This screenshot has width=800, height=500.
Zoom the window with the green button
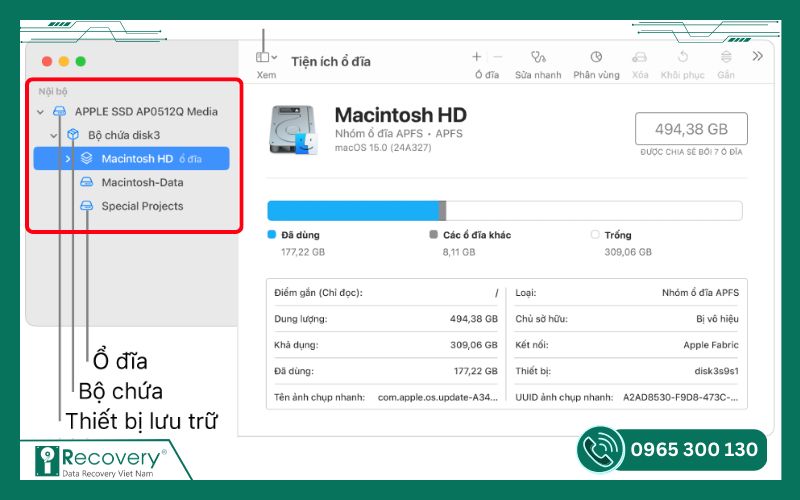click(81, 61)
